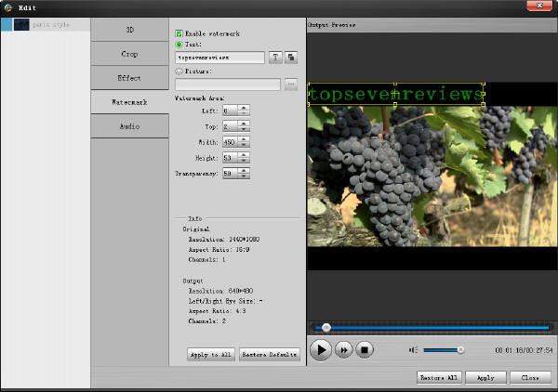Click the Output Resolution 640*480 text
This screenshot has height=392, width=558.
[x=220, y=291]
